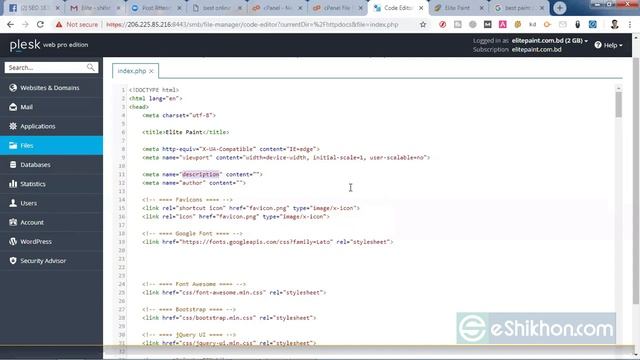Click the browser address bar URL
640x360 pixels.
tap(252, 24)
